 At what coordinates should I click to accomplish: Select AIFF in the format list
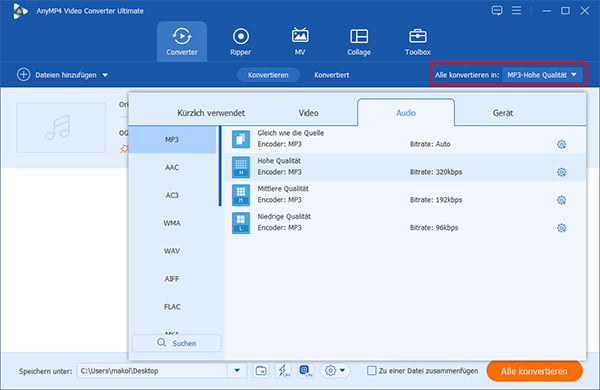pyautogui.click(x=173, y=279)
